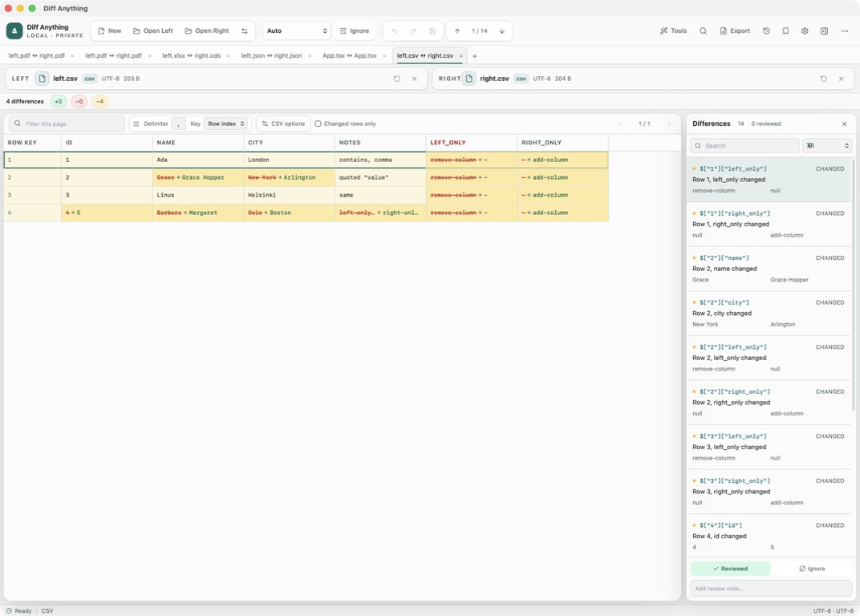Add a new comparison tab
The height and width of the screenshot is (616, 860).
[x=475, y=56]
